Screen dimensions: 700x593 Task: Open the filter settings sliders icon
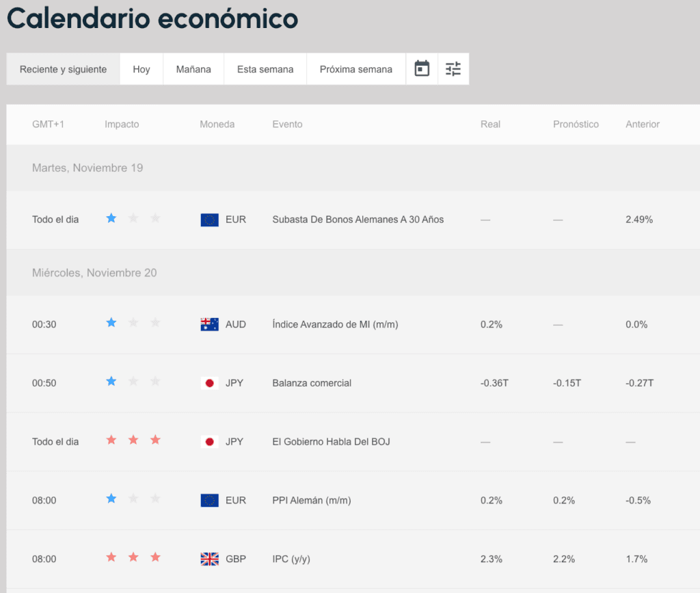point(453,69)
